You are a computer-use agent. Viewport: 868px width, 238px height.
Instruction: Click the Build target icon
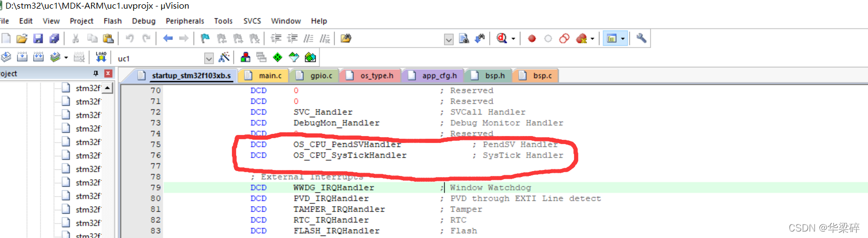coord(22,57)
